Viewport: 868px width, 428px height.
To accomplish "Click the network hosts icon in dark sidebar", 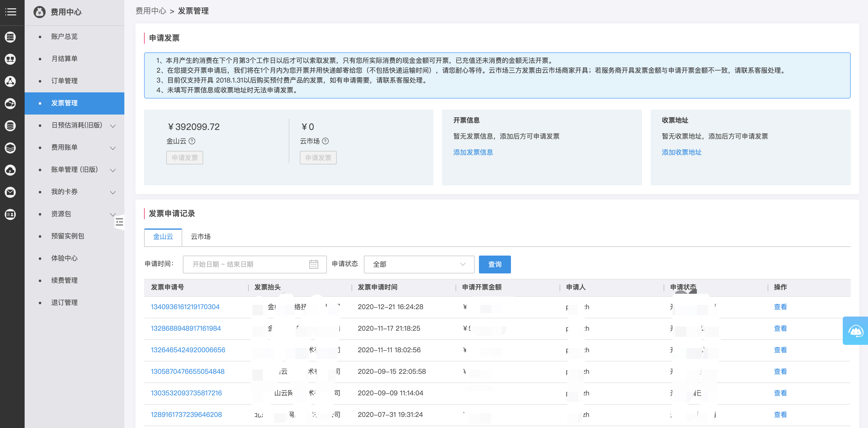I will [10, 59].
